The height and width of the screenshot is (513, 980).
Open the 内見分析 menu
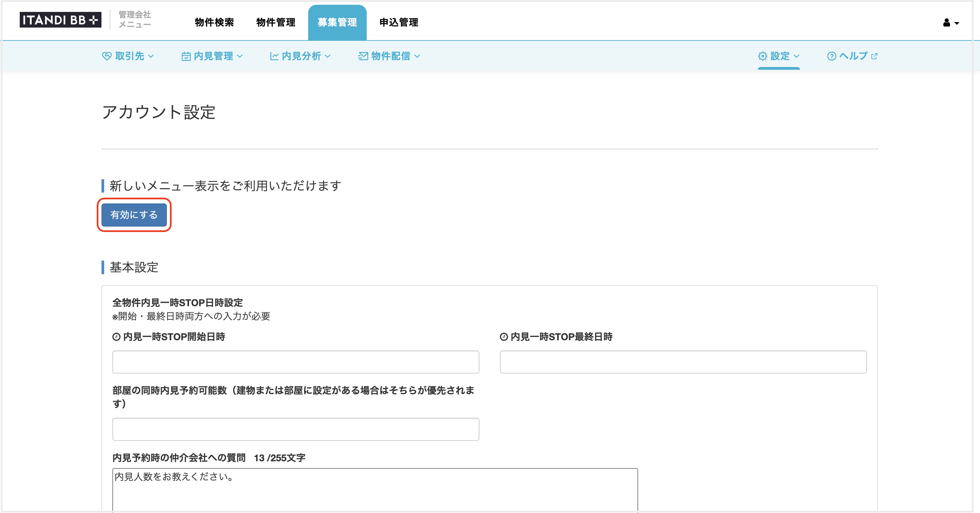300,56
